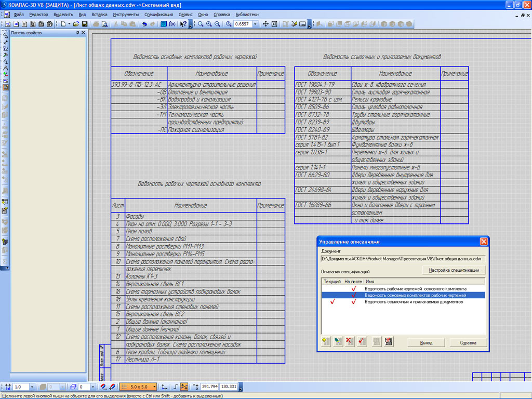
Task: Open the f(x) variables icon
Action: click(x=172, y=24)
